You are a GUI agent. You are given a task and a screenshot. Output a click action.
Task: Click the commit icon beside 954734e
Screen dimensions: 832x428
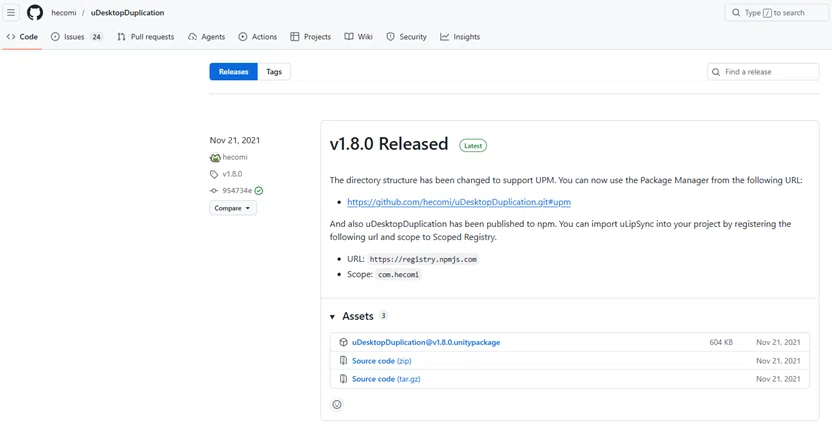[x=214, y=190]
